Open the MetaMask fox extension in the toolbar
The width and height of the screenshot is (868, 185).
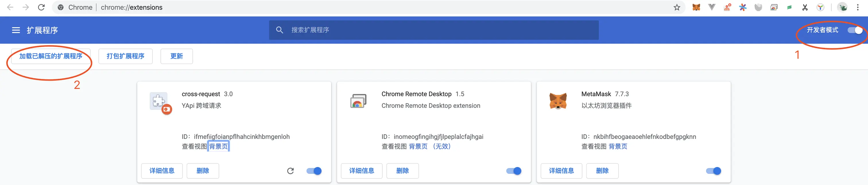click(x=696, y=7)
